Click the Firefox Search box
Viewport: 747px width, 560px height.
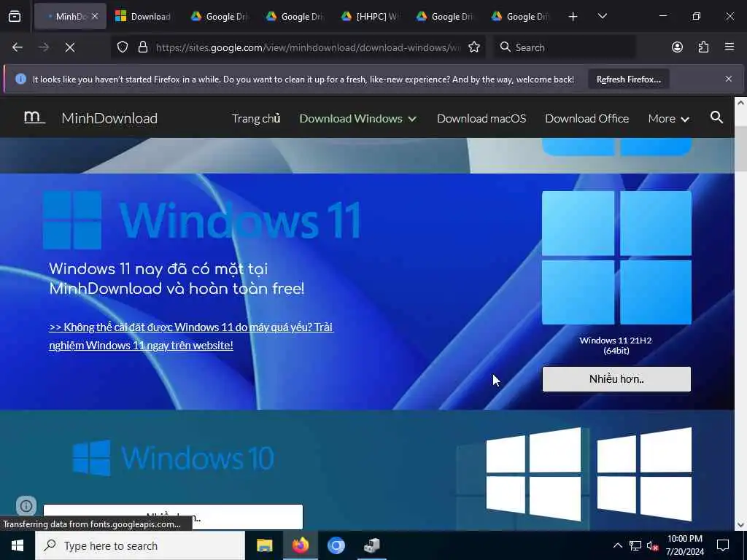(565, 47)
